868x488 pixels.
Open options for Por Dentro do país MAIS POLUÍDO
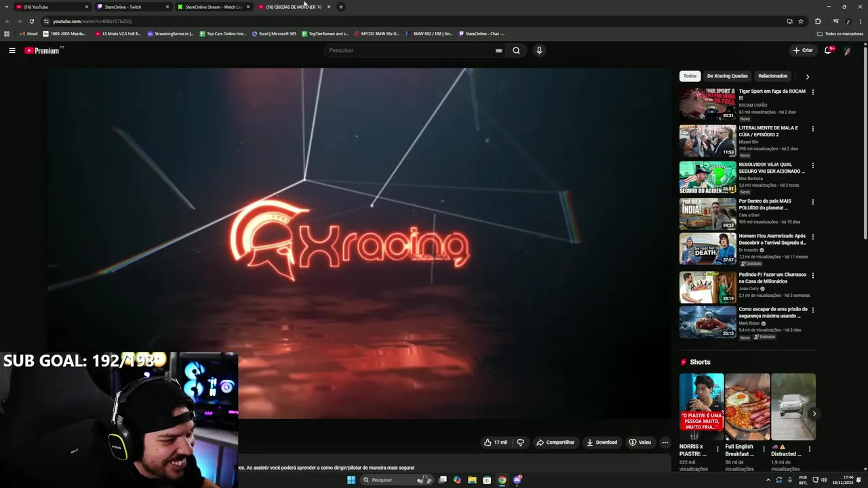[813, 202]
